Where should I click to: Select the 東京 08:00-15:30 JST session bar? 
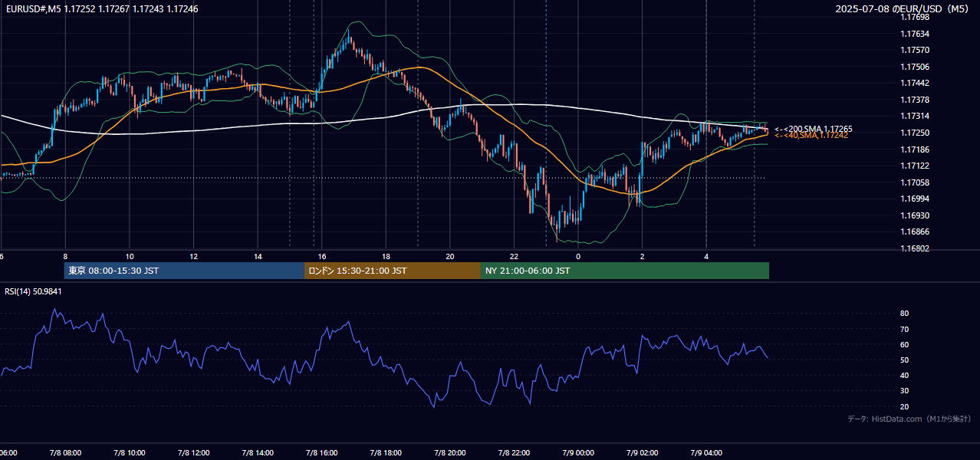point(184,271)
